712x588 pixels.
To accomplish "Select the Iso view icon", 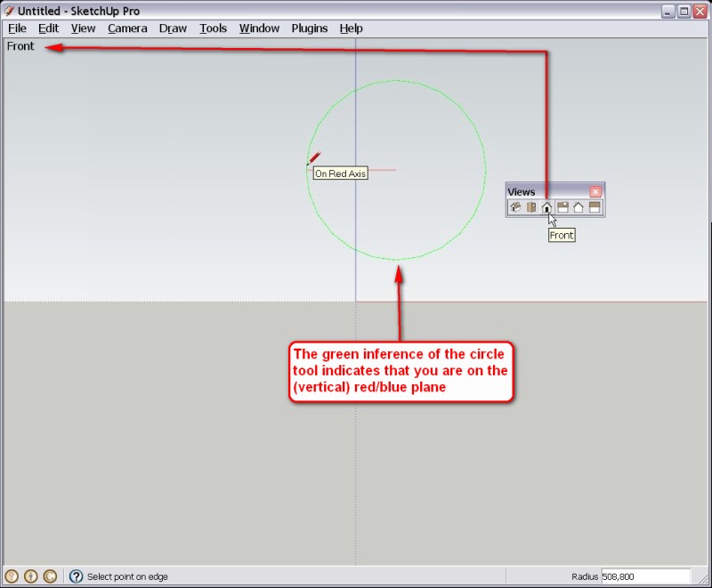I will (515, 207).
